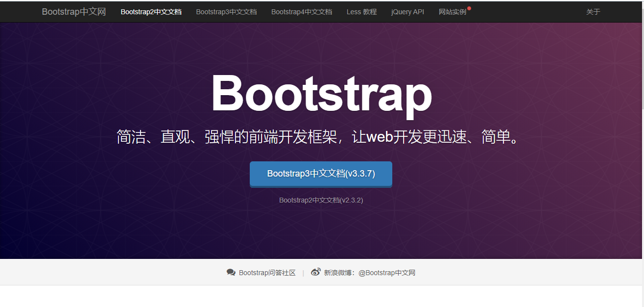Screen dimensions: 644x307
Task: Open the 关于 page
Action: [x=593, y=12]
